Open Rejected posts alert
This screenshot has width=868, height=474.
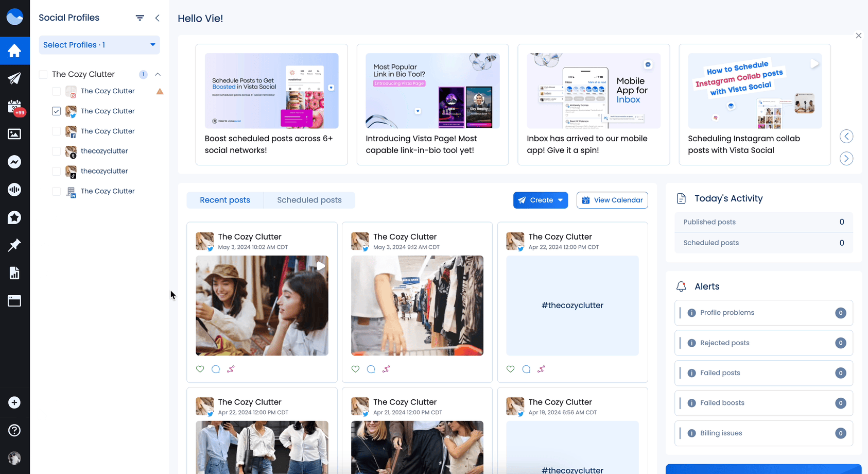tap(763, 343)
